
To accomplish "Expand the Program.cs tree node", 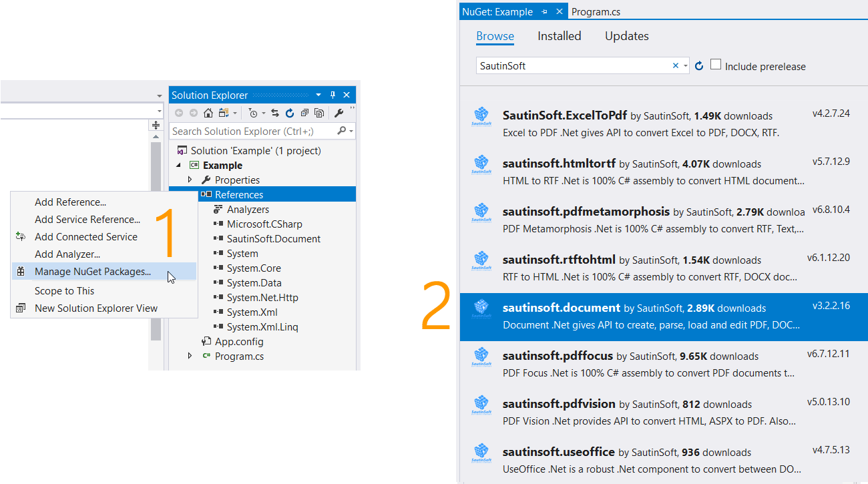I will click(x=190, y=356).
